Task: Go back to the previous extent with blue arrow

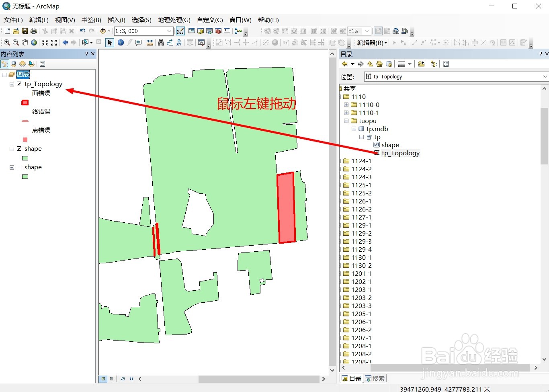Action: (x=65, y=43)
